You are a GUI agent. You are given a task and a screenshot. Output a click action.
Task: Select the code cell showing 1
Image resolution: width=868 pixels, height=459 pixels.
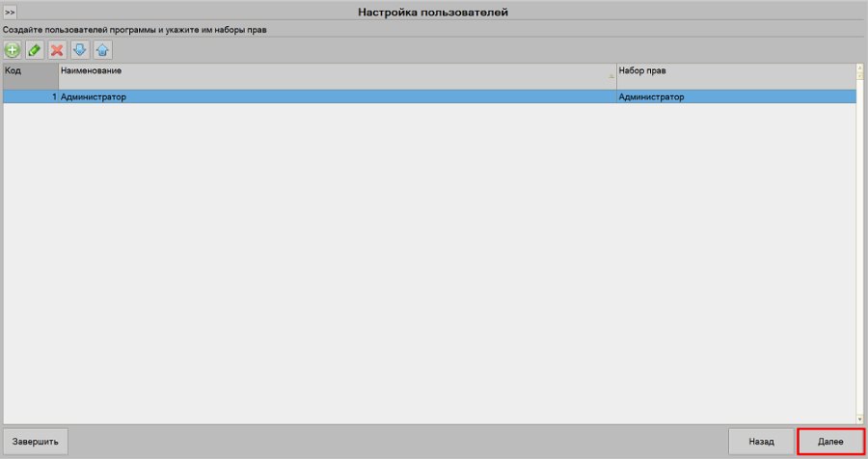click(x=31, y=96)
